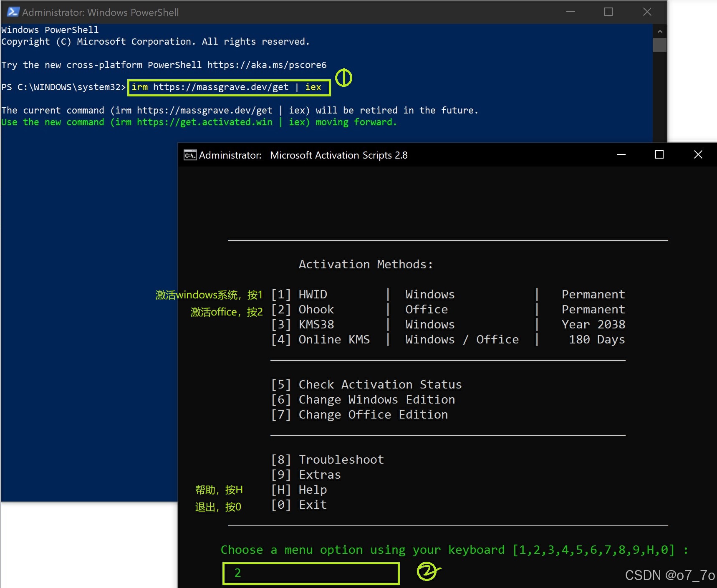Click the '[2] Ohook' menu line
717x588 pixels.
click(448, 309)
